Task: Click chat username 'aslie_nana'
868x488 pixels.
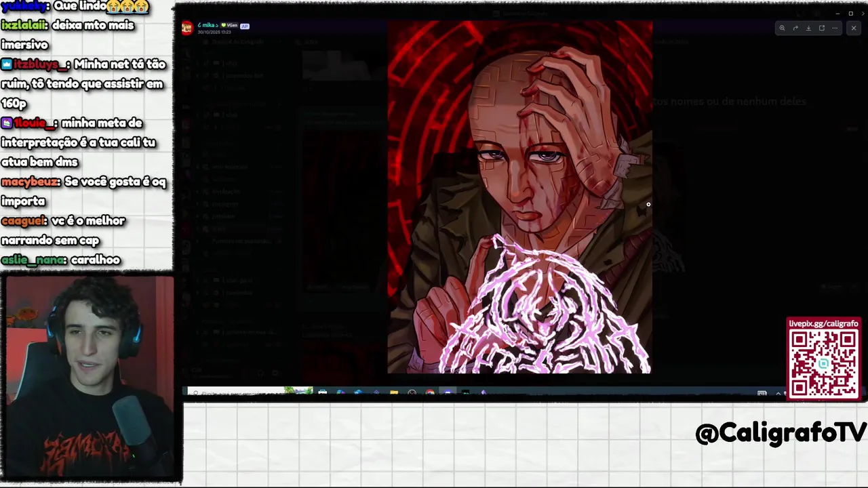Action: 33,260
